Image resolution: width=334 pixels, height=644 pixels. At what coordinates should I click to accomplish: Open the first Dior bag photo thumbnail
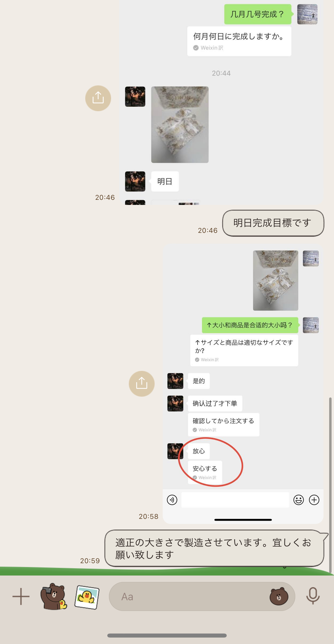point(180,125)
